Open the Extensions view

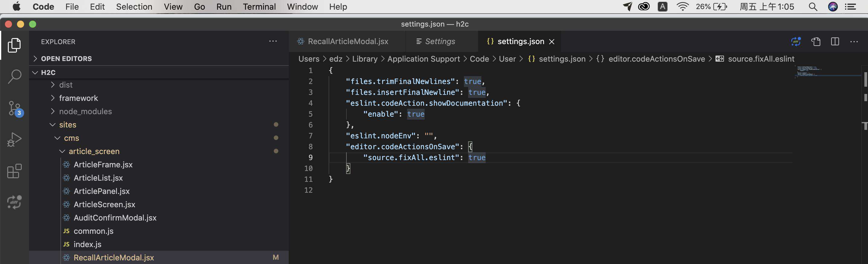(14, 171)
